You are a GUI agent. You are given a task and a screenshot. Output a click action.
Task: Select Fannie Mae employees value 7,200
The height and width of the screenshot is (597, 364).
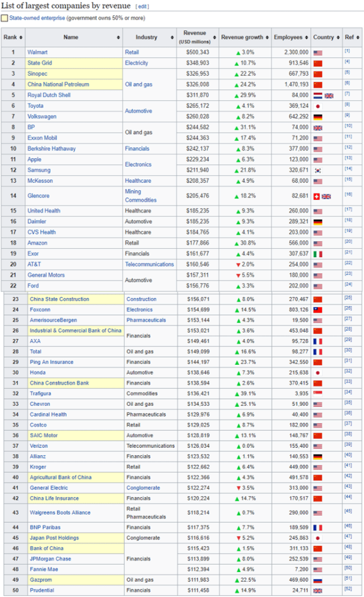click(301, 570)
